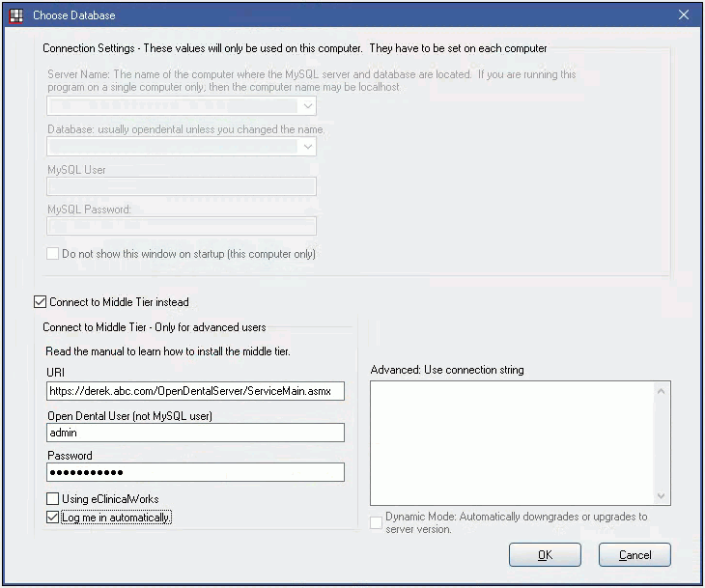This screenshot has height=588, width=705.
Task: Click the masked Password field under Middle Tier
Action: [x=195, y=472]
